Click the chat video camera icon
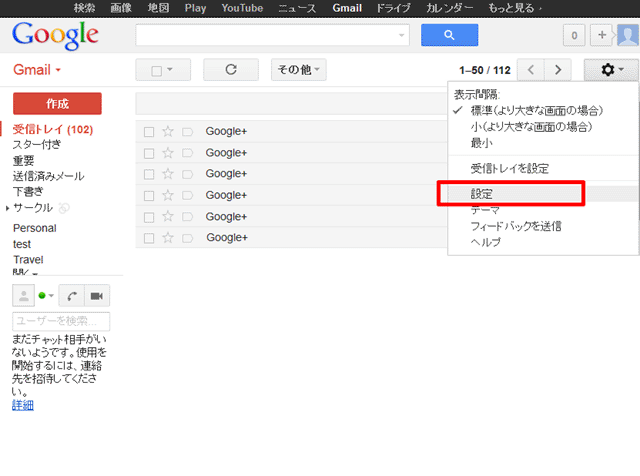640x476 pixels. tap(97, 296)
